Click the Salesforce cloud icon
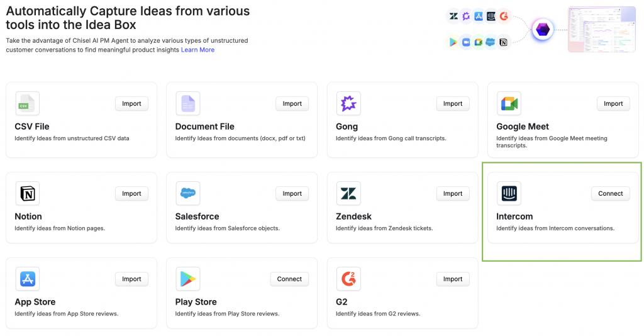The height and width of the screenshot is (336, 644). 187,194
